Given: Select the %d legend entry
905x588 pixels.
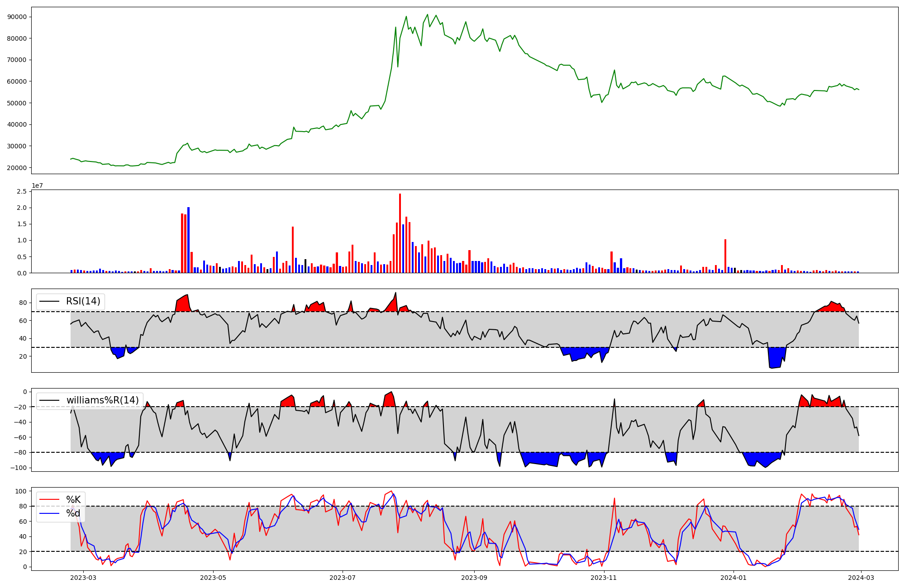Looking at the screenshot, I should 73,513.
